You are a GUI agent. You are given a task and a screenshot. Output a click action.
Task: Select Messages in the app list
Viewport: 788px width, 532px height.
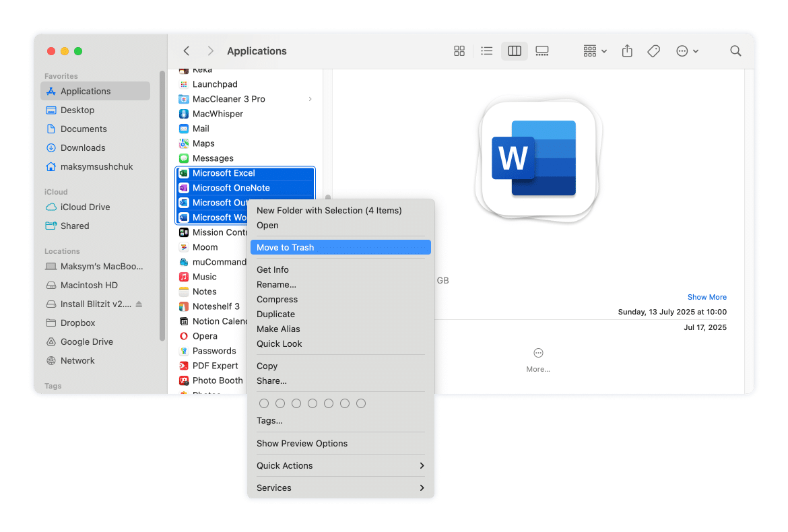pyautogui.click(x=246, y=158)
